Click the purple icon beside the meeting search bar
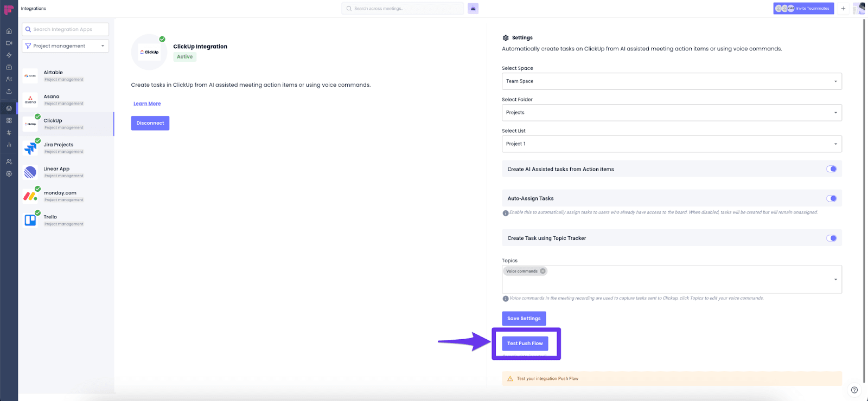868x401 pixels. (473, 8)
